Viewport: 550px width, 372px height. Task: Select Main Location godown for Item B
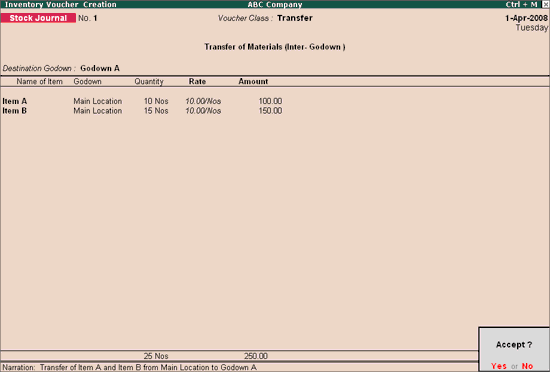point(98,111)
